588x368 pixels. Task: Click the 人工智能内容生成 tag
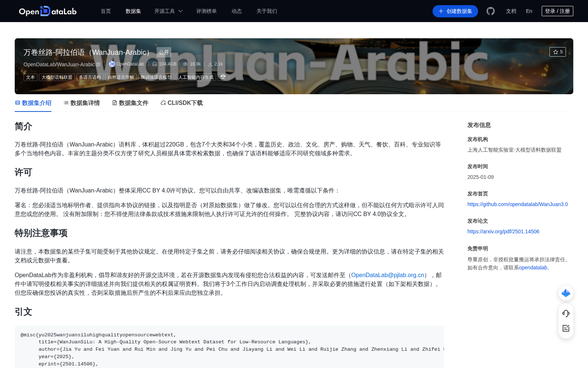tap(196, 77)
